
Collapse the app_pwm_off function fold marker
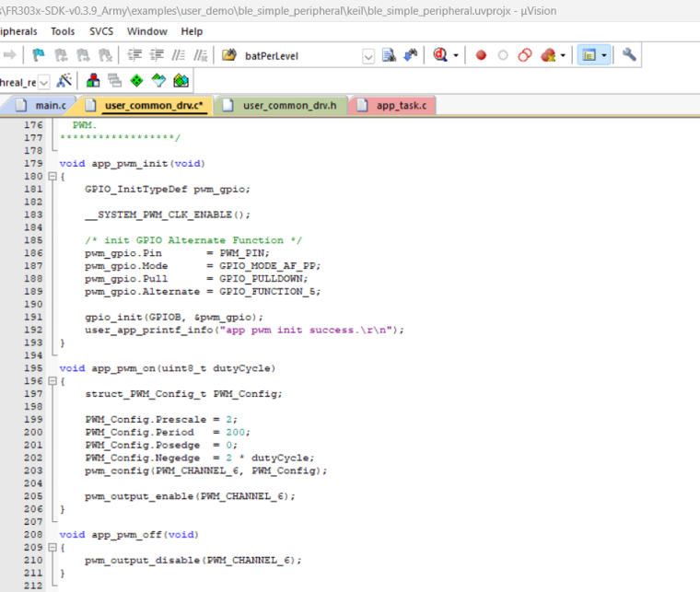pos(52,547)
